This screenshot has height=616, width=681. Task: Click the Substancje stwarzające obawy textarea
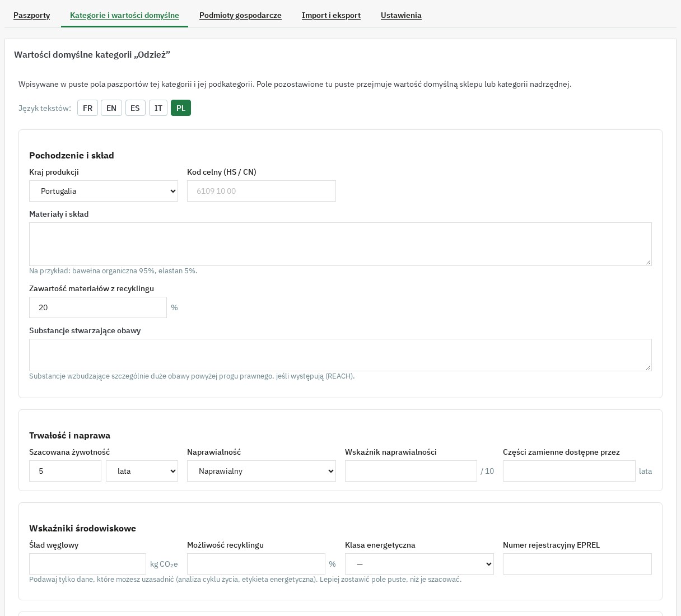(x=340, y=355)
